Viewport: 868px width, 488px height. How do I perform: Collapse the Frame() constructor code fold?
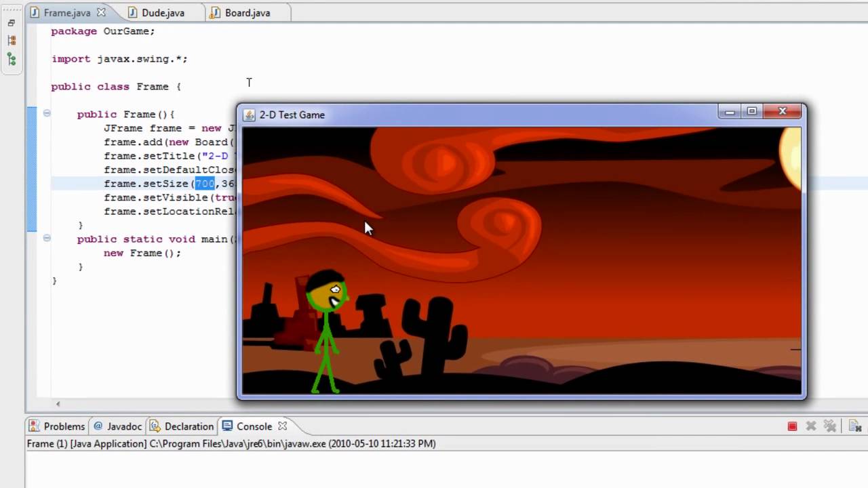[46, 113]
